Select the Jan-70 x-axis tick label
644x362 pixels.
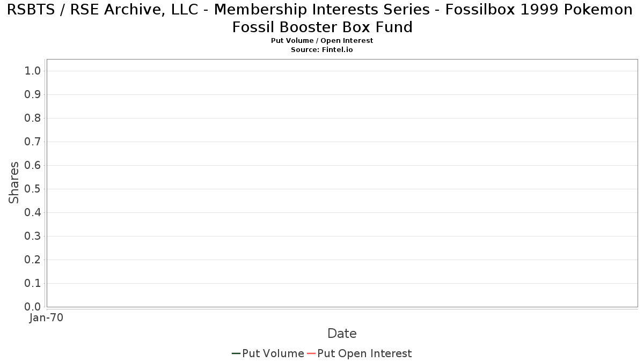[46, 318]
